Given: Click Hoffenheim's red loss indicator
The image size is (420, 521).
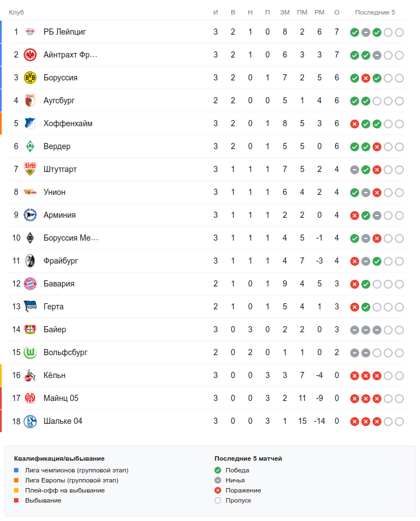Looking at the screenshot, I should coord(354,124).
